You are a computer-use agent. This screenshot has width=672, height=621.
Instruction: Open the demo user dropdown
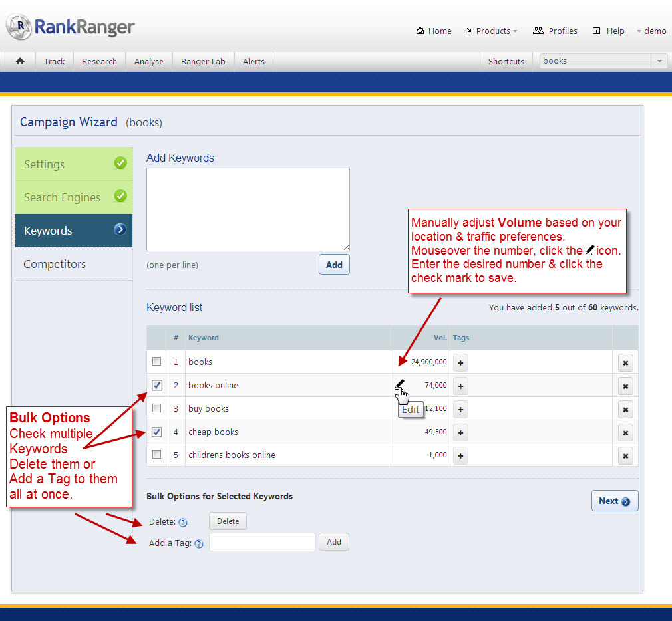point(651,31)
